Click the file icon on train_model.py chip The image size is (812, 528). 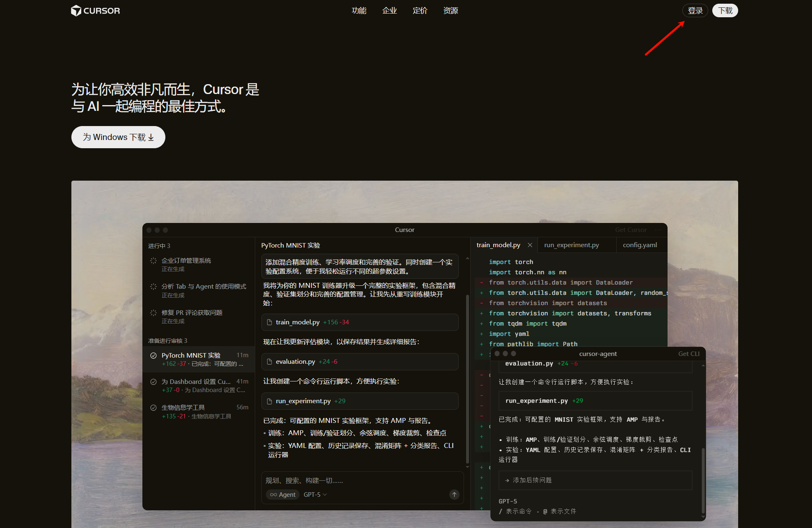click(x=270, y=322)
